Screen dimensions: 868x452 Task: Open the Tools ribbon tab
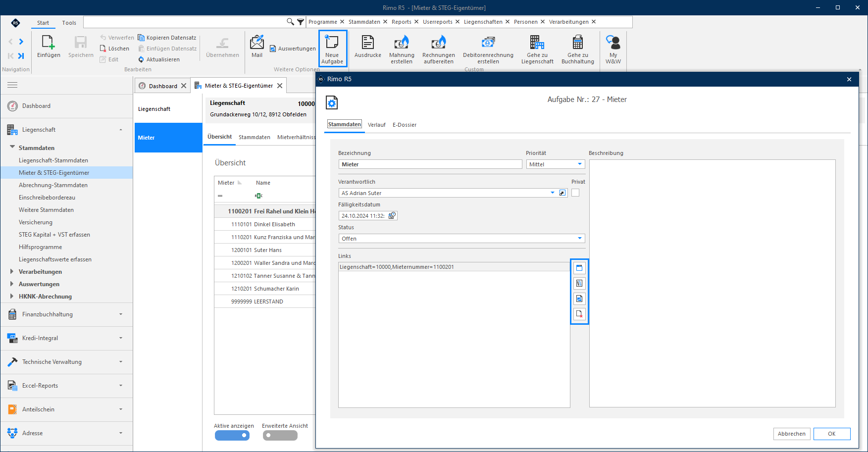(x=69, y=23)
